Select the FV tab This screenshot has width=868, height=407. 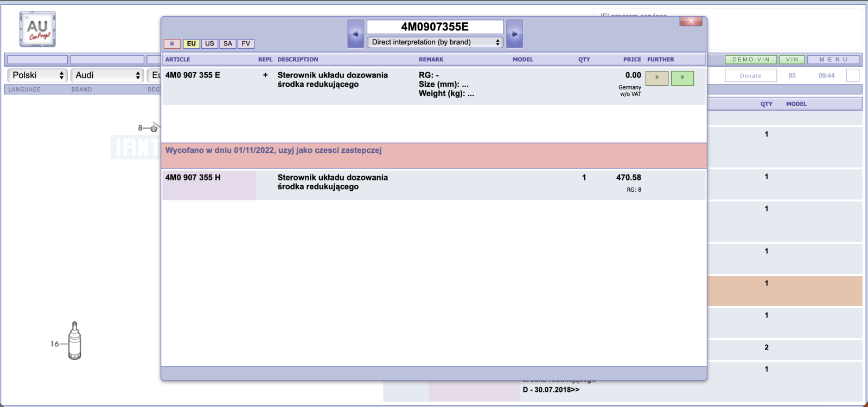pos(246,44)
